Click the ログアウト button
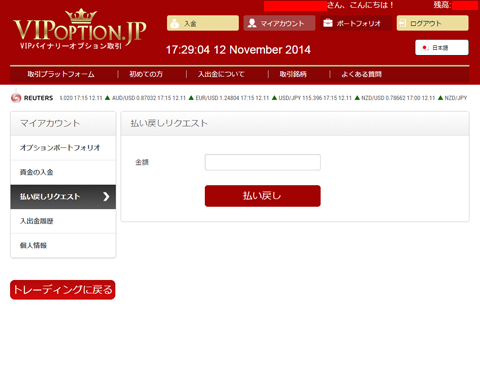The height and width of the screenshot is (380, 480). click(x=432, y=23)
